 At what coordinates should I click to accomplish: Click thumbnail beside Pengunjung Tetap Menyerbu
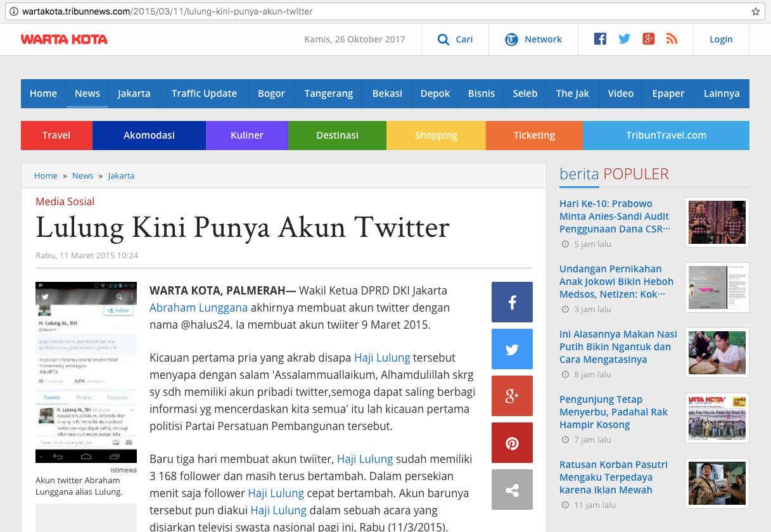pos(717,418)
